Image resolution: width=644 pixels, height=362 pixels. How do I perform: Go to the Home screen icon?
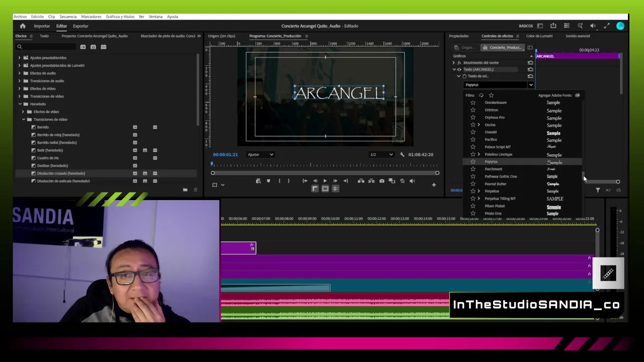[x=23, y=26]
